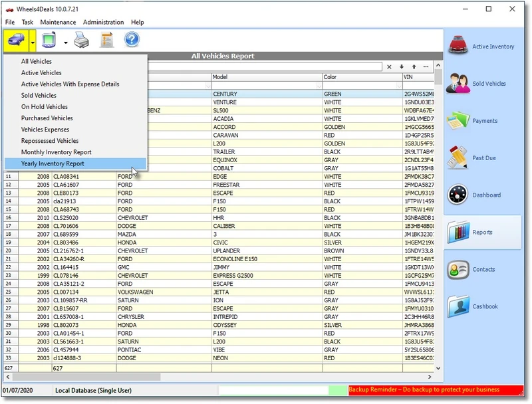Open Sold Vehicles from the sidebar
This screenshot has height=404, width=532.
click(x=483, y=84)
